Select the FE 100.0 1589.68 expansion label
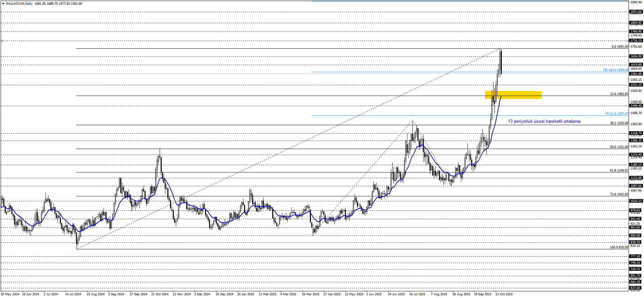The width and height of the screenshot is (644, 298). tap(615, 70)
